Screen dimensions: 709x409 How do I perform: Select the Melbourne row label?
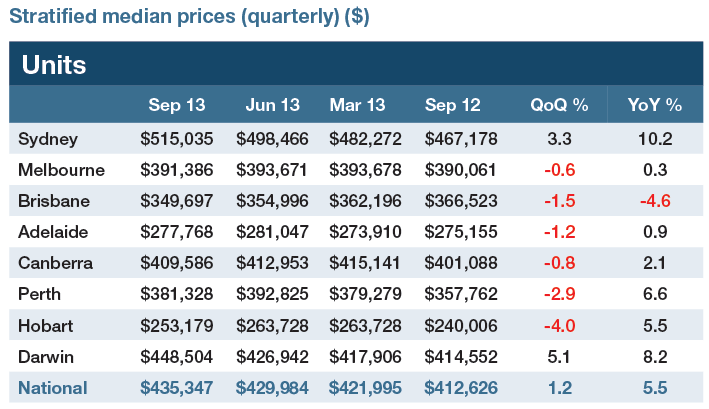click(x=58, y=169)
